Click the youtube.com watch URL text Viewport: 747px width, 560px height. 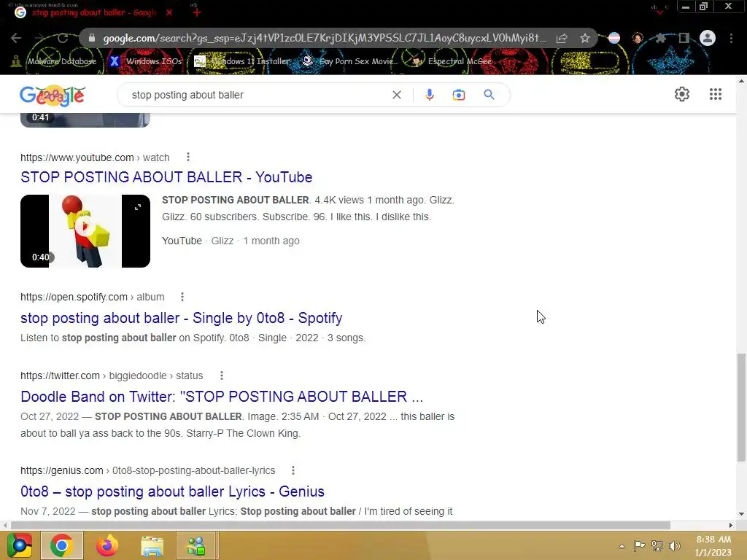click(95, 157)
